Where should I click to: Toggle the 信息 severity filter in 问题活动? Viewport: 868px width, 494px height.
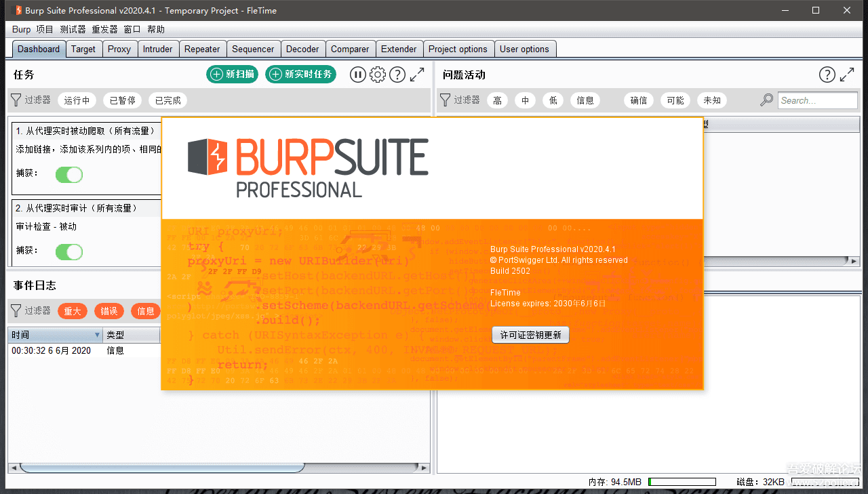click(x=585, y=100)
